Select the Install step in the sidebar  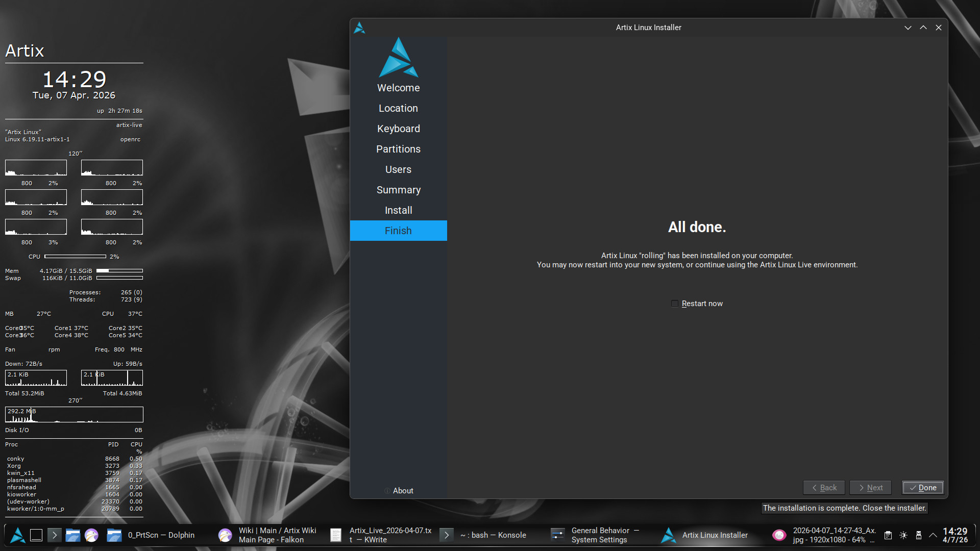click(399, 210)
